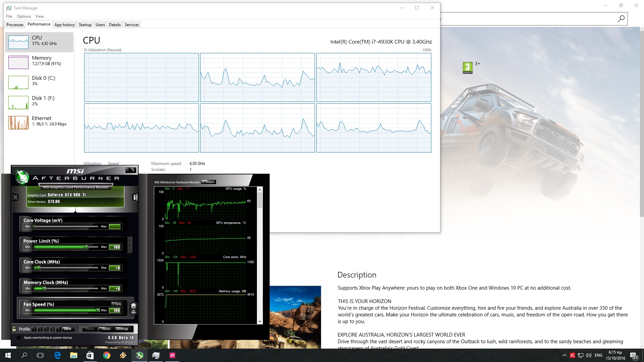Toggle Auto fan speed button
644x362 pixels.
117,304
